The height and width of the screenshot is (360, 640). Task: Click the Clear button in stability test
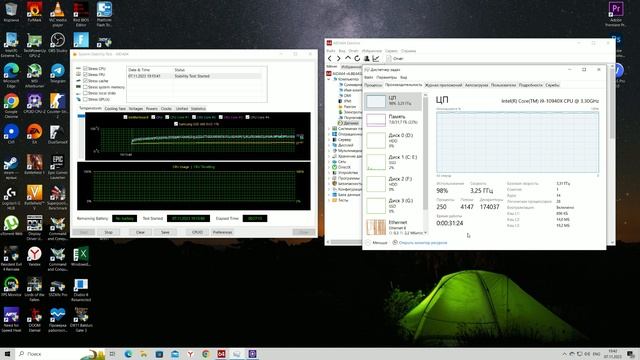coord(140,232)
